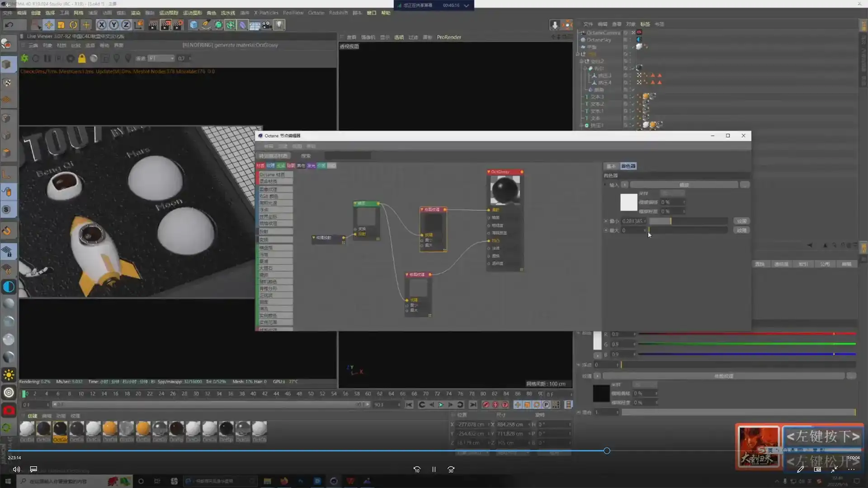Image resolution: width=868 pixels, height=488 pixels.
Task: Click the 最小 value slider bar
Action: point(687,221)
